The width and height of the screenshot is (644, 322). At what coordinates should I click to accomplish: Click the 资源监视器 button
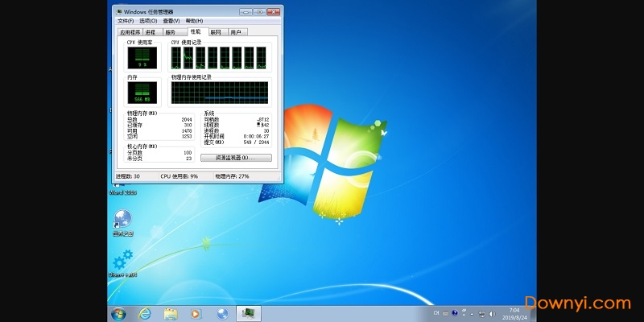pyautogui.click(x=236, y=158)
